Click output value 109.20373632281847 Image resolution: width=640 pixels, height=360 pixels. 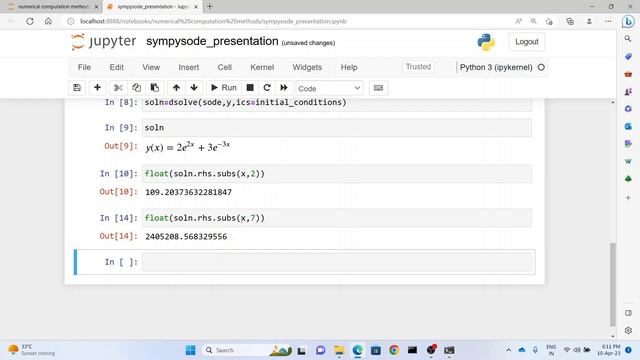189,192
